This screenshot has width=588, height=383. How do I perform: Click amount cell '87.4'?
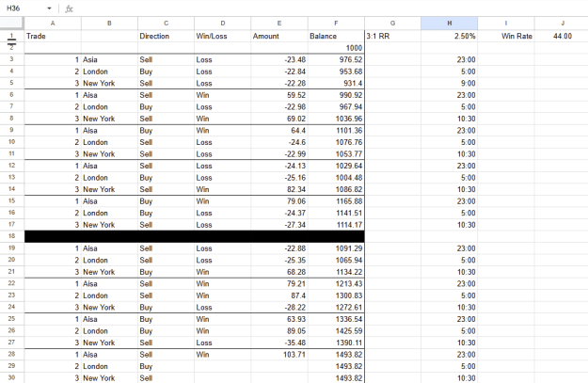(279, 295)
